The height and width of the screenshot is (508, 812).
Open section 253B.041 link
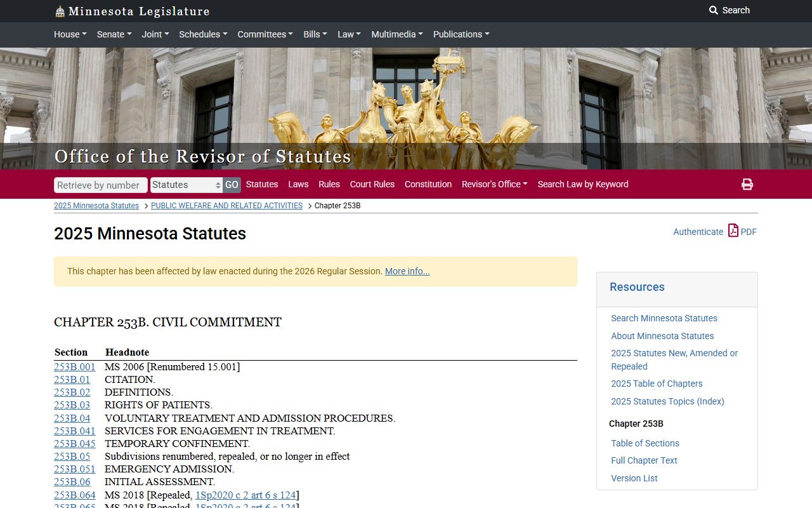(75, 431)
